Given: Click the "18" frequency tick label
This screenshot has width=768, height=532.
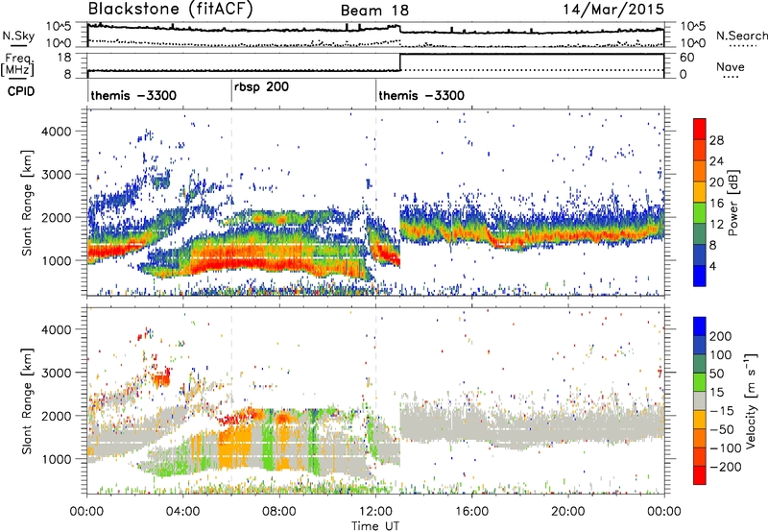Looking at the screenshot, I should [64, 58].
